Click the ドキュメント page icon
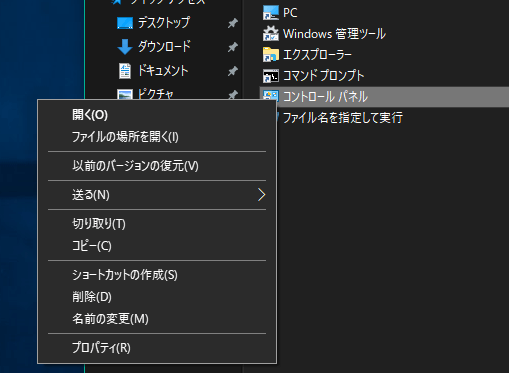The image size is (509, 373). pyautogui.click(x=125, y=71)
